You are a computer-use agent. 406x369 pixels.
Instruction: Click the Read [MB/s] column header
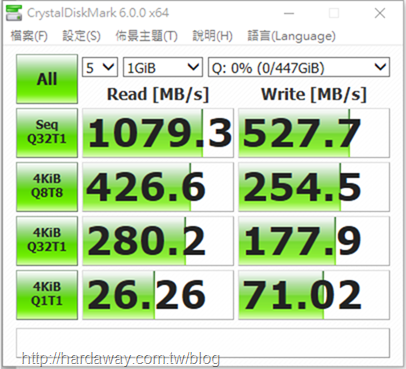pyautogui.click(x=158, y=94)
